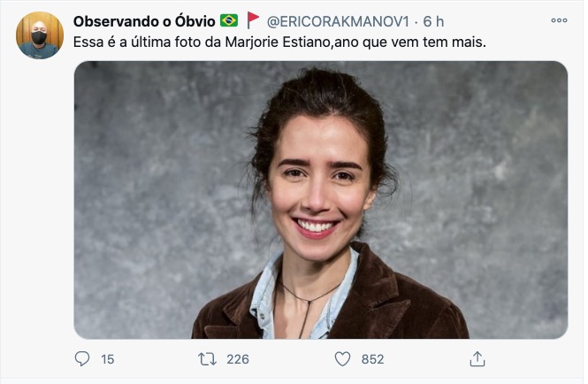This screenshot has height=384, width=588.
Task: Click the red triangular flag emoji
Action: click(253, 20)
